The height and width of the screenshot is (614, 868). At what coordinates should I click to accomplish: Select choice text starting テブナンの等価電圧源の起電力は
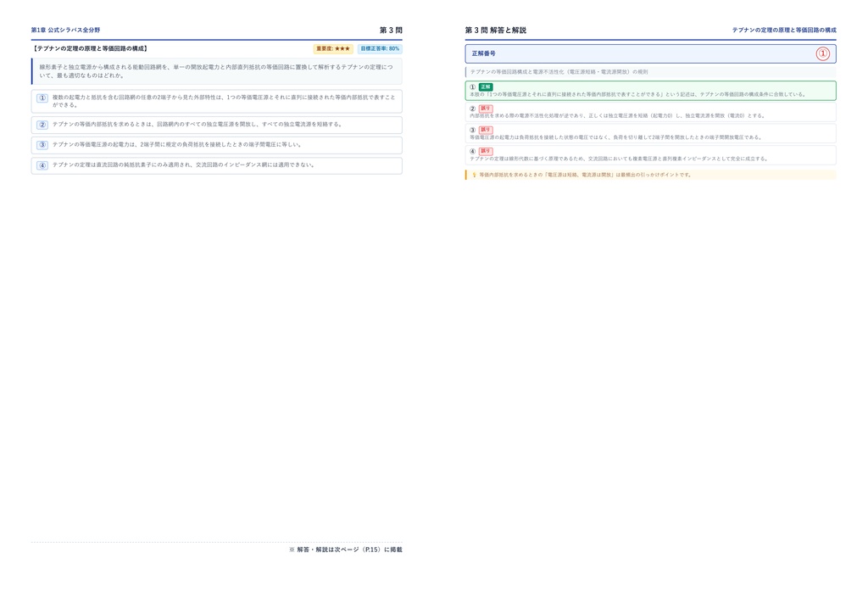click(x=177, y=144)
